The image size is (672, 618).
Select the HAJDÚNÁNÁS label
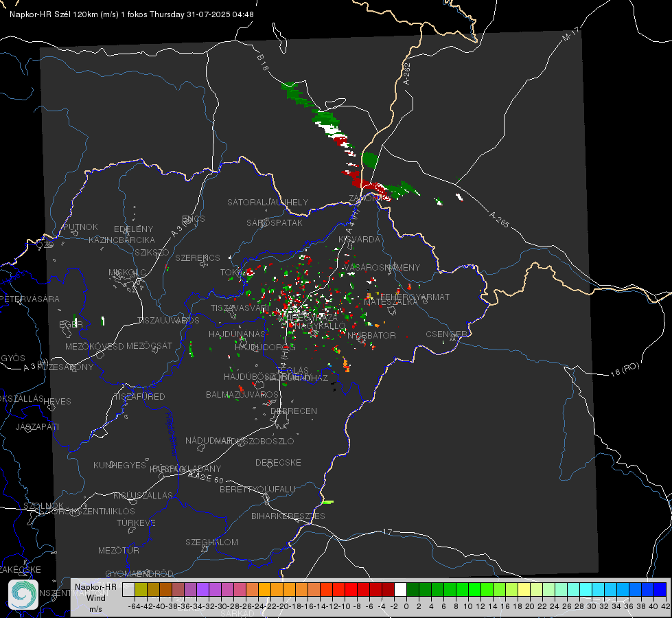coord(237,334)
